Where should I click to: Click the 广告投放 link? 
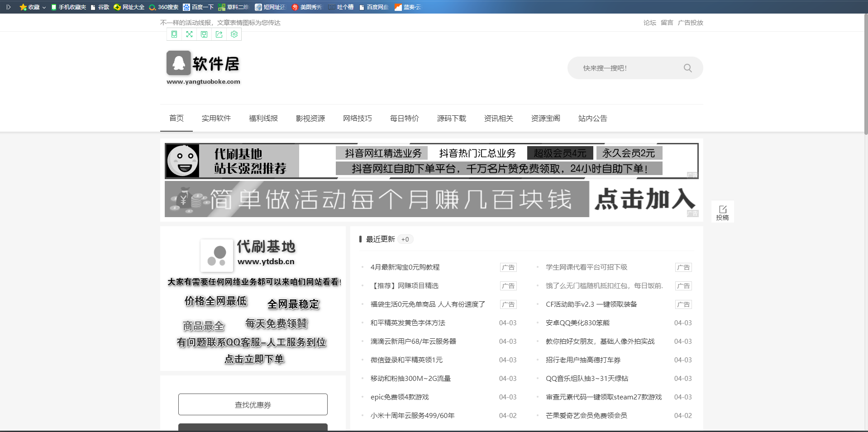[x=691, y=23]
